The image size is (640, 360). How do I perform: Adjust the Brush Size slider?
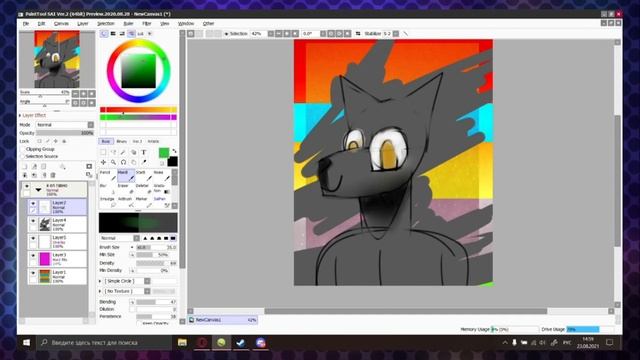click(156, 247)
